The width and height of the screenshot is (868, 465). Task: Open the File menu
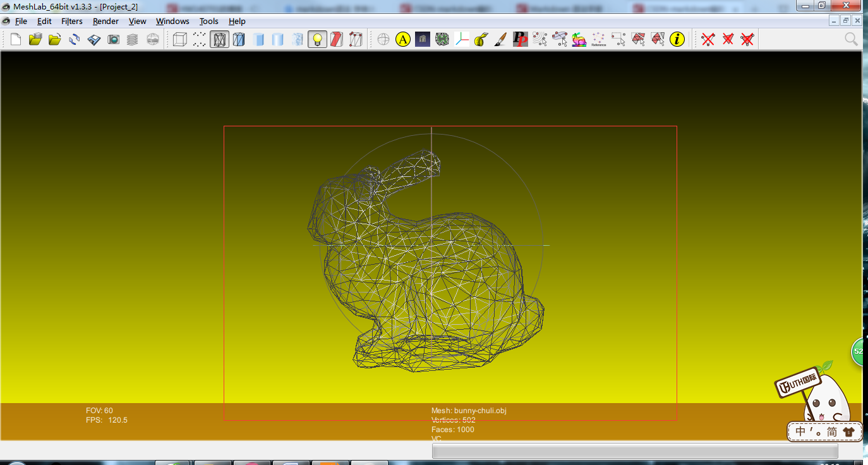point(21,21)
